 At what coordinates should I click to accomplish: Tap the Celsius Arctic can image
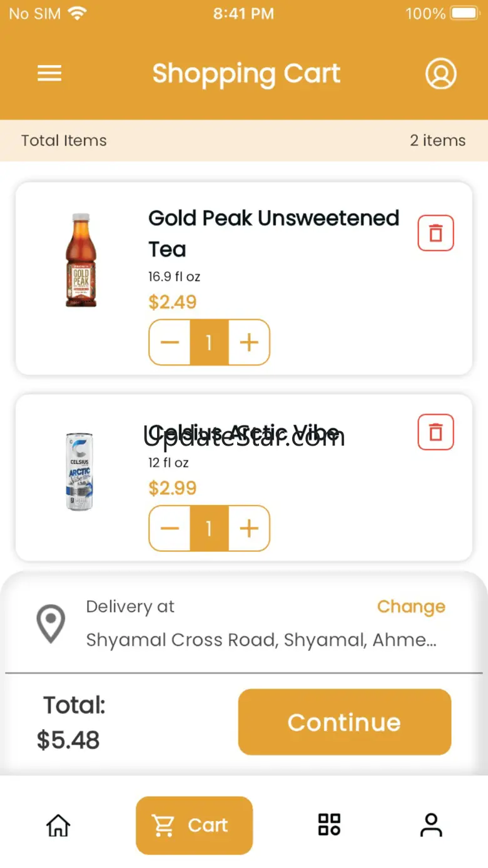click(79, 471)
